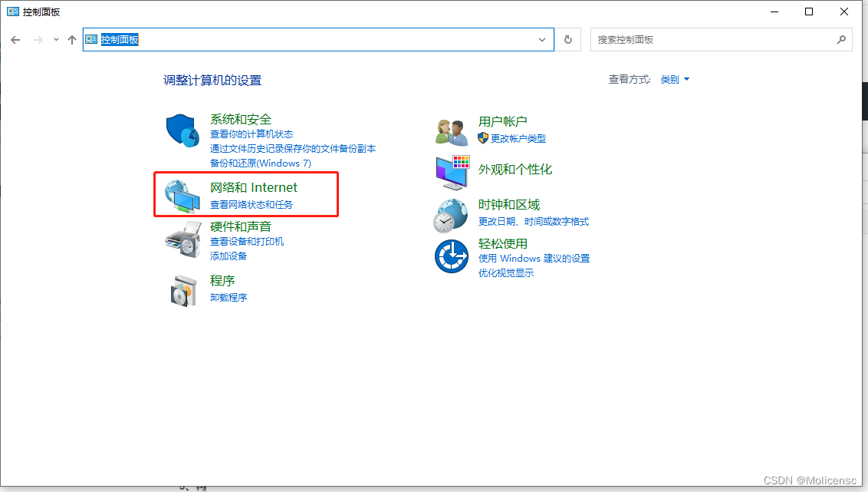
Task: Click 更改帐户类型 link
Action: pyautogui.click(x=518, y=138)
